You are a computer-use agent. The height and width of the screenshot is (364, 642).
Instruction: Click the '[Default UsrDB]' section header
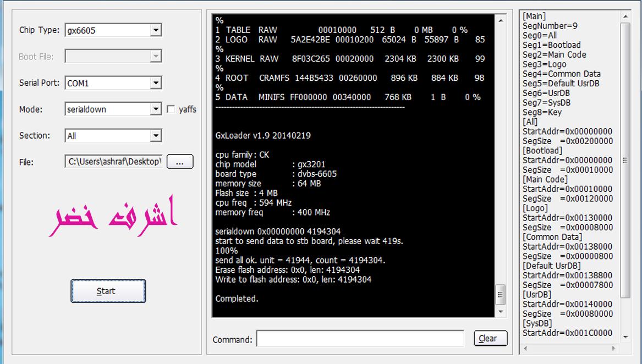552,266
